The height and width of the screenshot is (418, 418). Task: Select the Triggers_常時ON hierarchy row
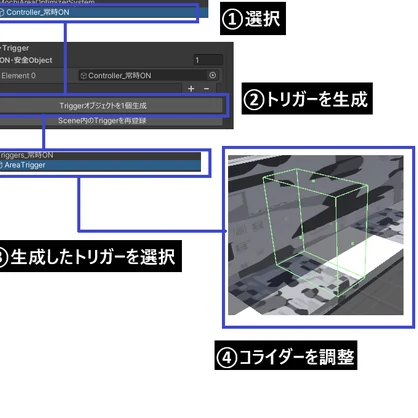[100, 156]
